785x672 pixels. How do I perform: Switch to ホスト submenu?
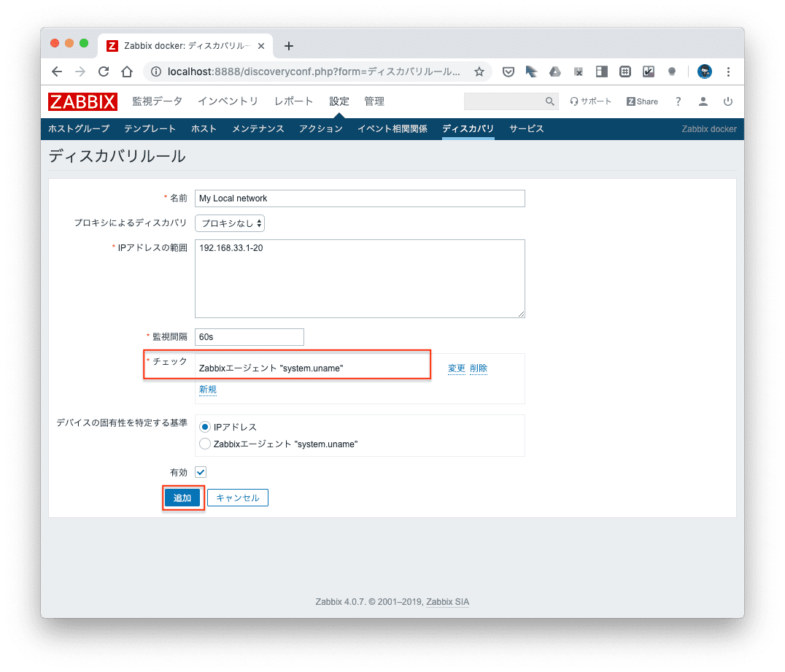(x=204, y=128)
